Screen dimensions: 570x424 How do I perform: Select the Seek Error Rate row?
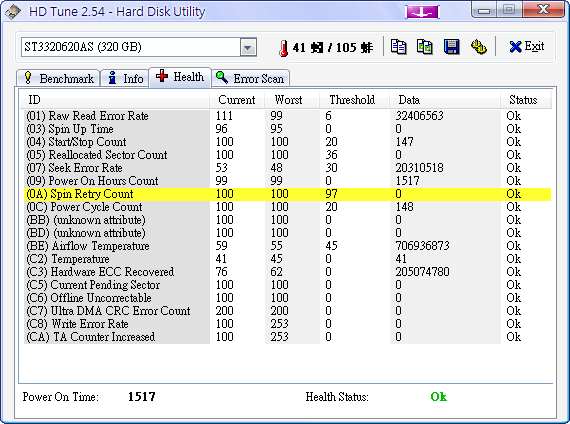tap(288, 168)
